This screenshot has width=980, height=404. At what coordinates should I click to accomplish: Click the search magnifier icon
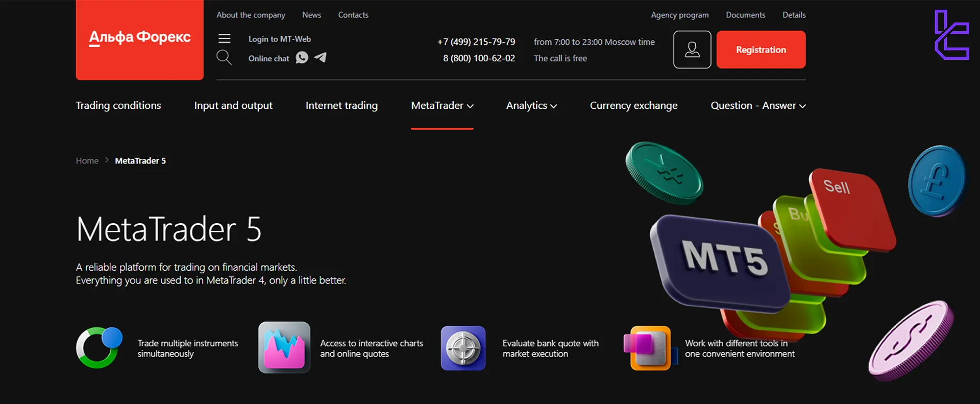[x=224, y=58]
